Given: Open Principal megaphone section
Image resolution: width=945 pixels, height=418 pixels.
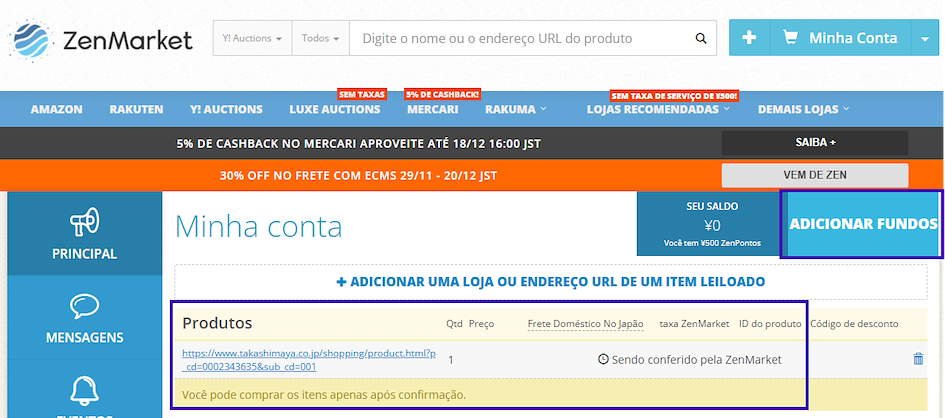Looking at the screenshot, I should click(x=84, y=233).
